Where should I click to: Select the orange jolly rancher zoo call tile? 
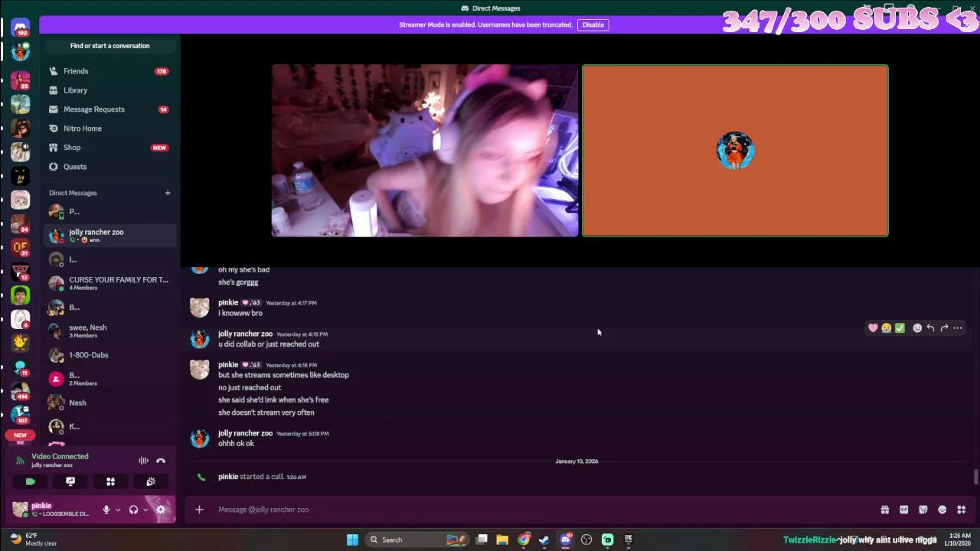735,151
